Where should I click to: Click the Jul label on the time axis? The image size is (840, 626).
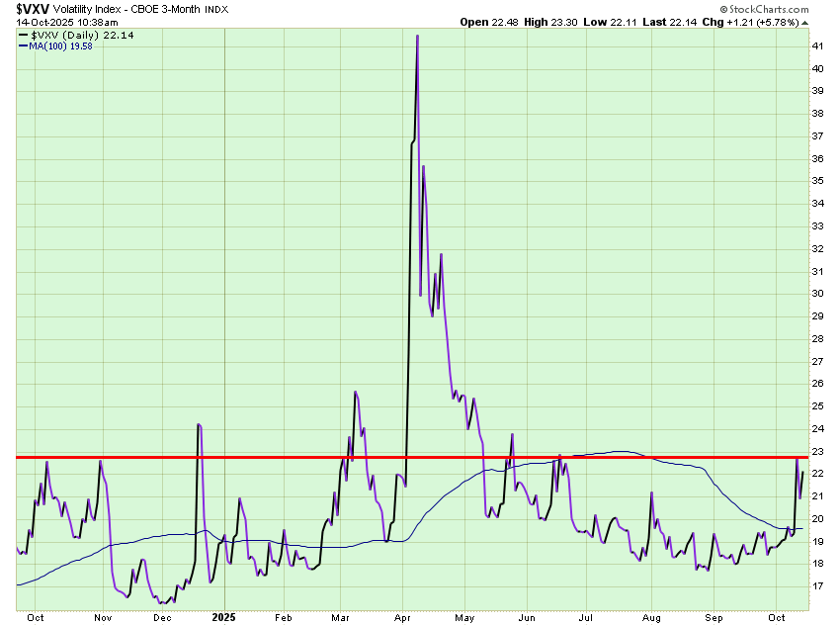(x=586, y=618)
